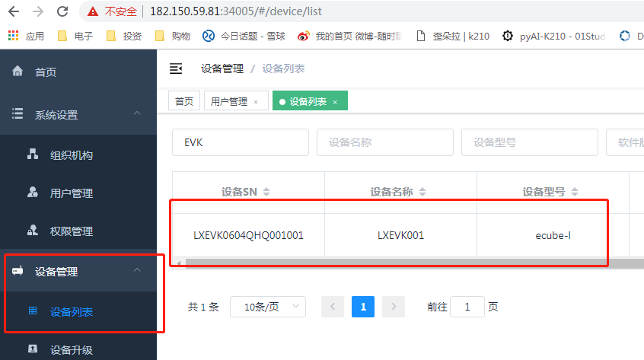The image size is (644, 360).
Task: Toggle sidebar with hamburger fold icon
Action: tap(176, 68)
